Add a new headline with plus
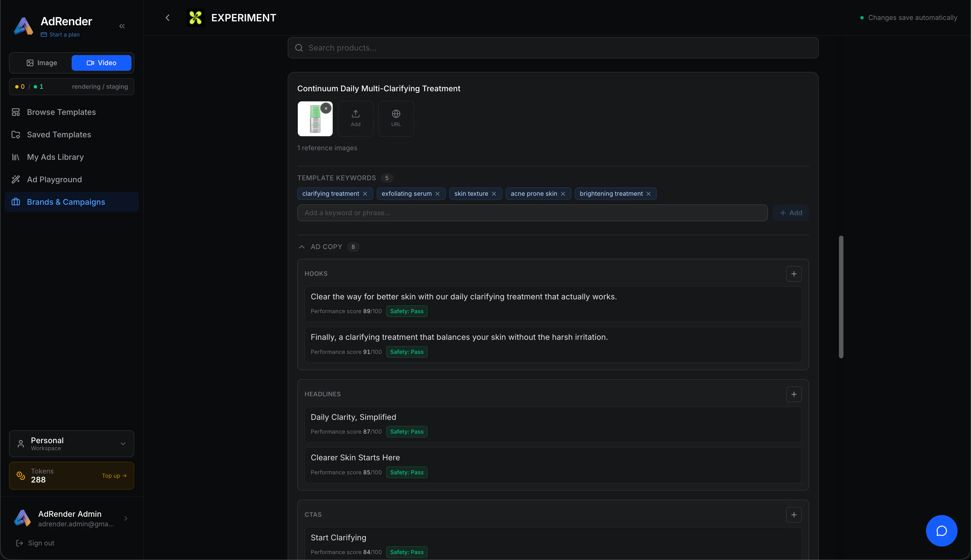Viewport: 971px width, 560px height. tap(794, 394)
